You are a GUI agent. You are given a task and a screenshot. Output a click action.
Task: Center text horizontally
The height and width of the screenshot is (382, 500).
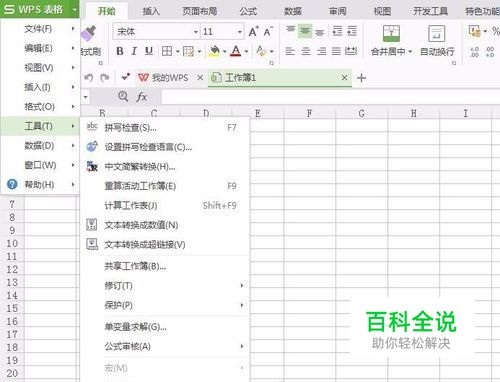tap(305, 51)
